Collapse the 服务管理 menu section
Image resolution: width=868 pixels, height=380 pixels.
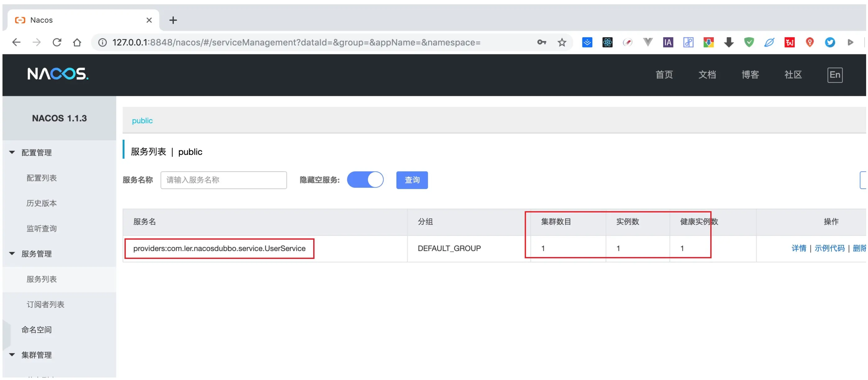point(36,254)
